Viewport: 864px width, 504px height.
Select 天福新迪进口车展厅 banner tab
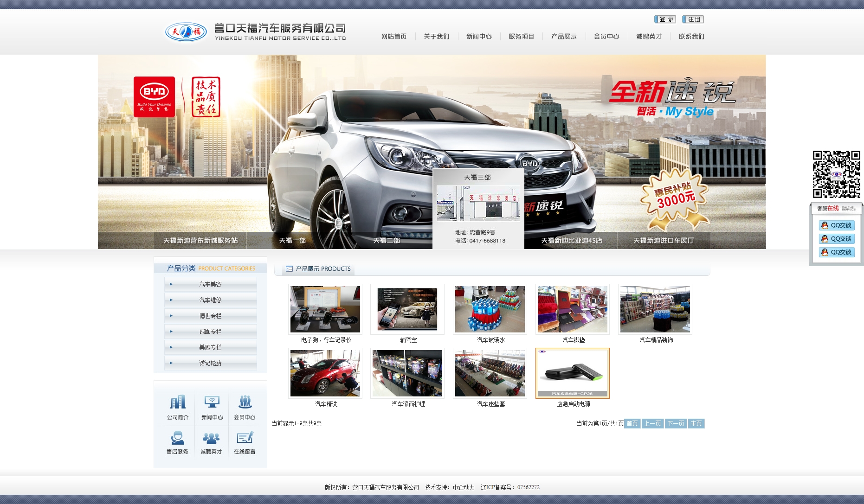pos(664,241)
